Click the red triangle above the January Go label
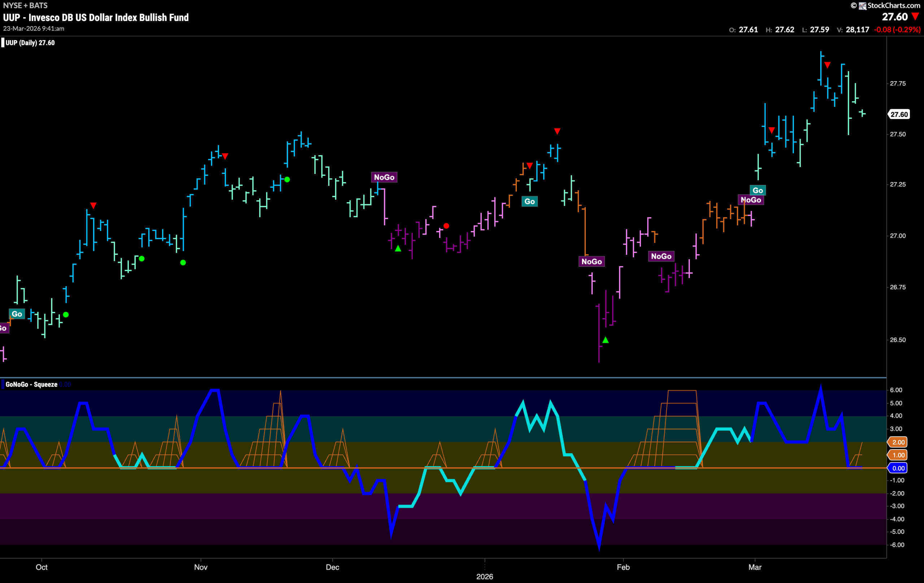The width and height of the screenshot is (924, 583). 529,166
